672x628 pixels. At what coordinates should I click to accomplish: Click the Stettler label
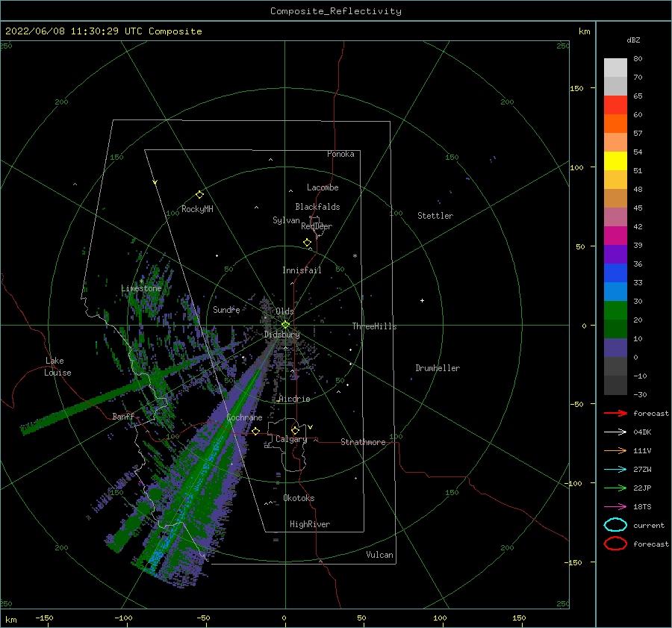tap(435, 216)
